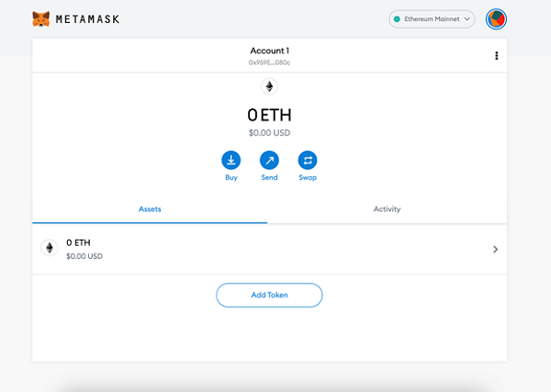Click the Ethereum logo above balance
Screen dimensions: 551x392
tap(269, 86)
